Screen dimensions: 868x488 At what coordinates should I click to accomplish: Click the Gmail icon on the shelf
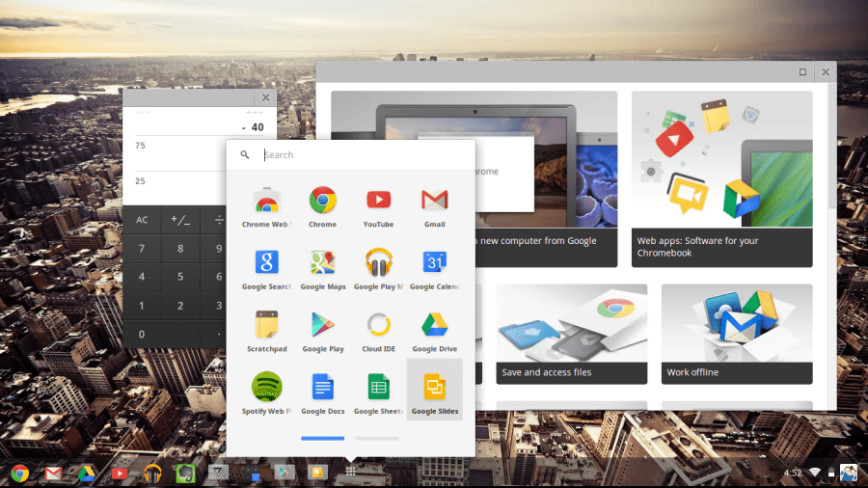(x=53, y=474)
